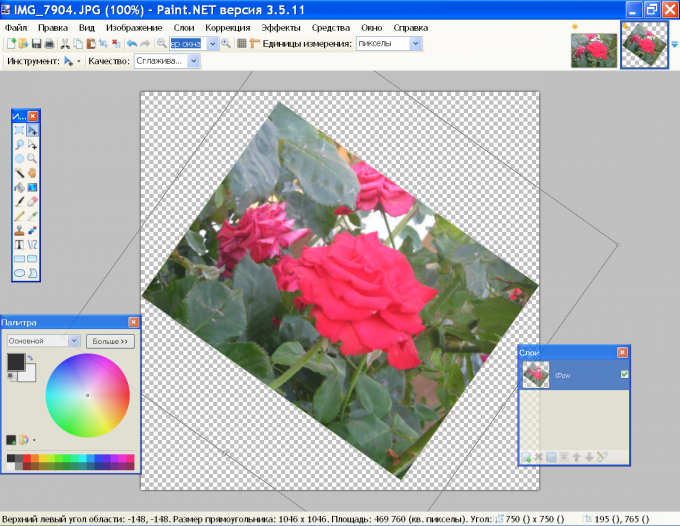Toggle the pixel grid icon
Screen dimensions: 680x526
[242, 43]
